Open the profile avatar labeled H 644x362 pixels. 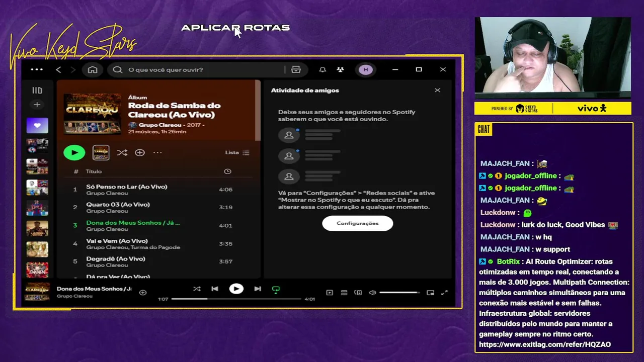coord(366,69)
